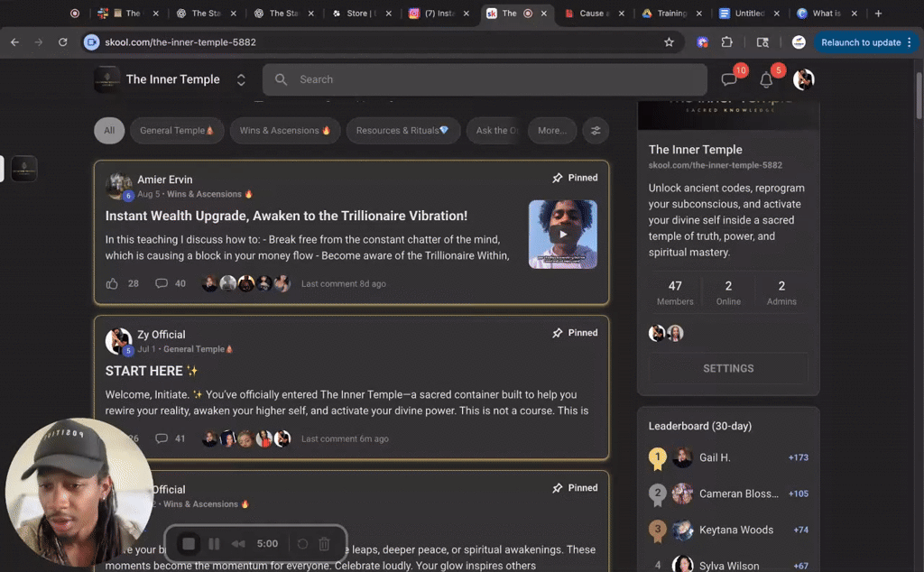Viewport: 924px width, 572px height.
Task: Click the Leaderboard (30-day) heading
Action: click(700, 427)
